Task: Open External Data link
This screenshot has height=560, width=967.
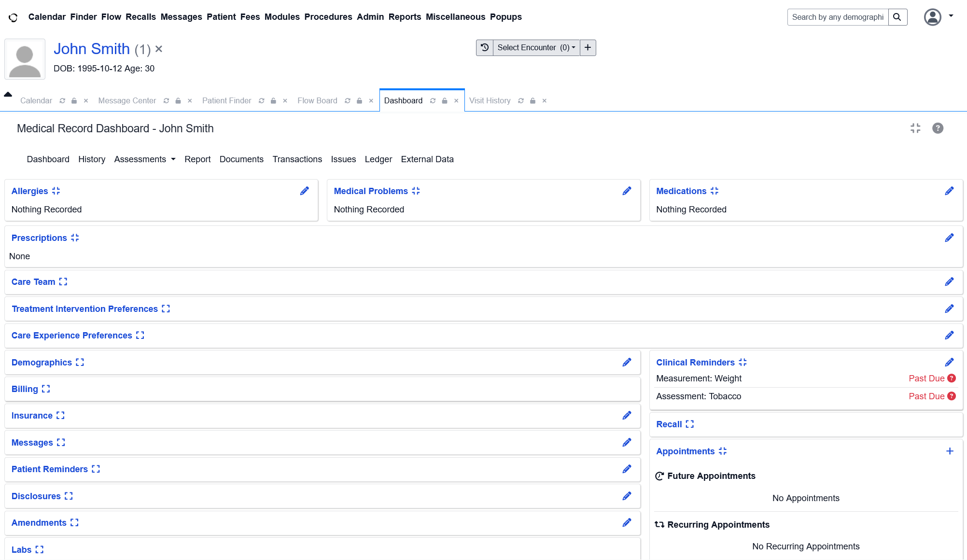Action: (427, 159)
